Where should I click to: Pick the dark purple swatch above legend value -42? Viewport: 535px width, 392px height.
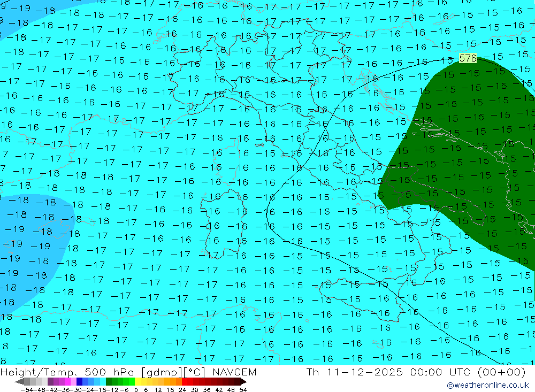50,381
